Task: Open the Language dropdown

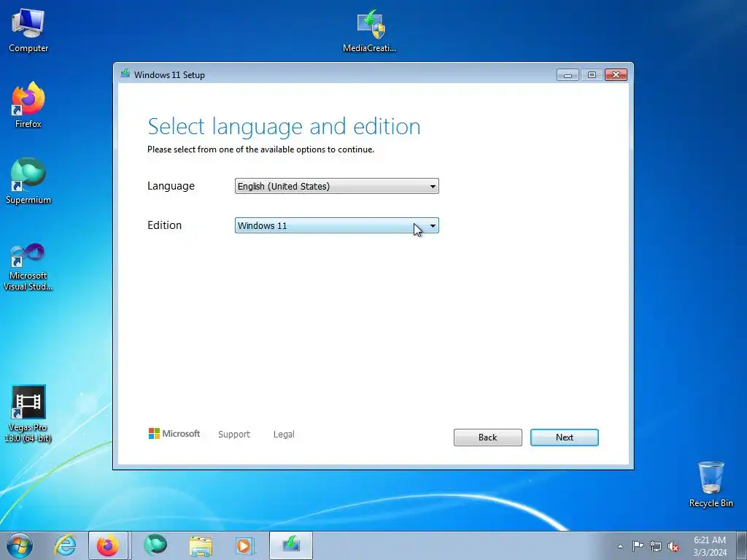Action: point(337,186)
